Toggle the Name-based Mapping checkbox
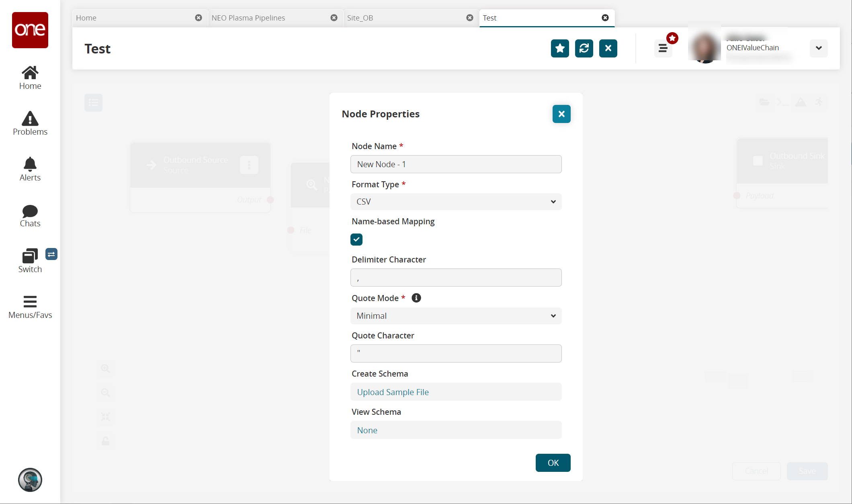852x504 pixels. coord(356,240)
